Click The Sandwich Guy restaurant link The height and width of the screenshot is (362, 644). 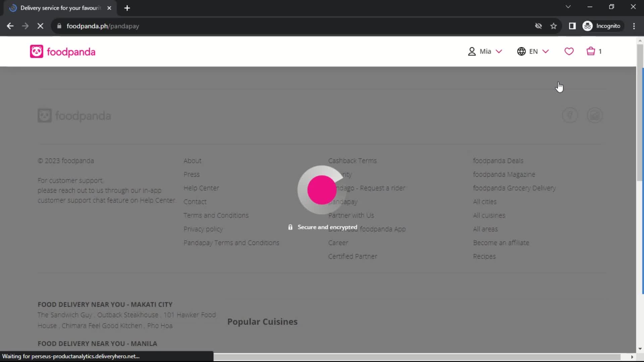click(65, 315)
